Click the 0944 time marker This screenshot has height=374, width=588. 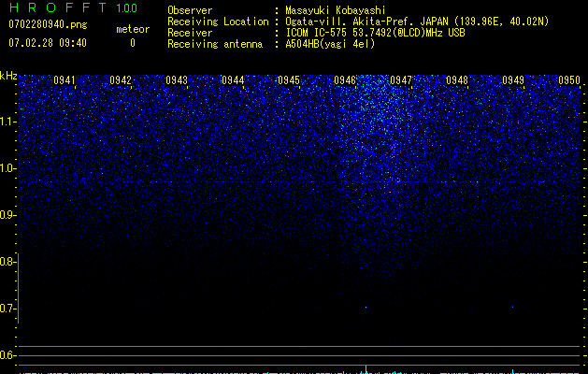233,80
